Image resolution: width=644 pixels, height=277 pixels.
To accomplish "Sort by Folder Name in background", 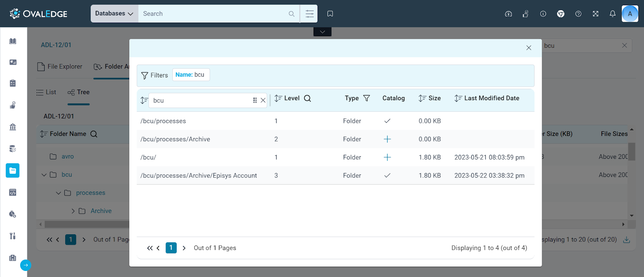I will pos(43,134).
